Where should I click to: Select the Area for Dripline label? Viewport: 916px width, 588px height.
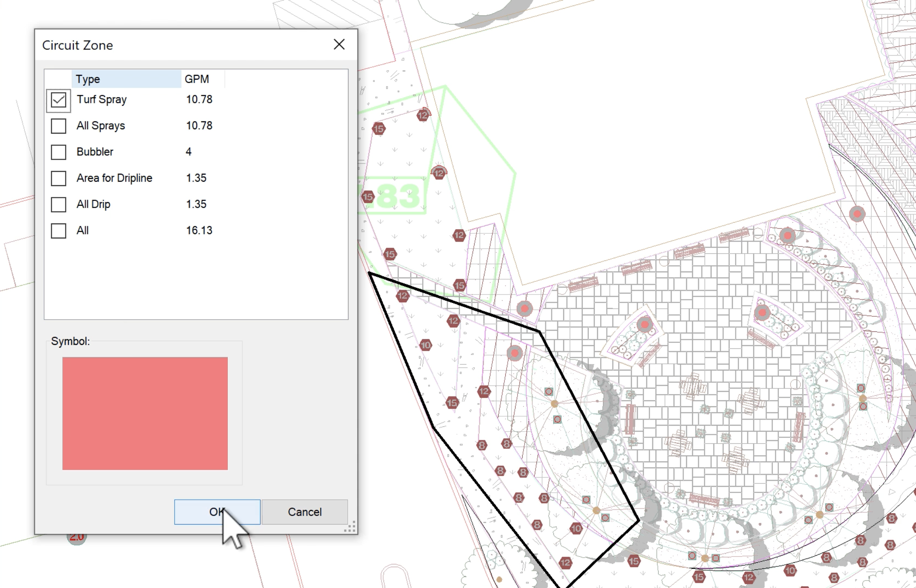[x=114, y=178]
